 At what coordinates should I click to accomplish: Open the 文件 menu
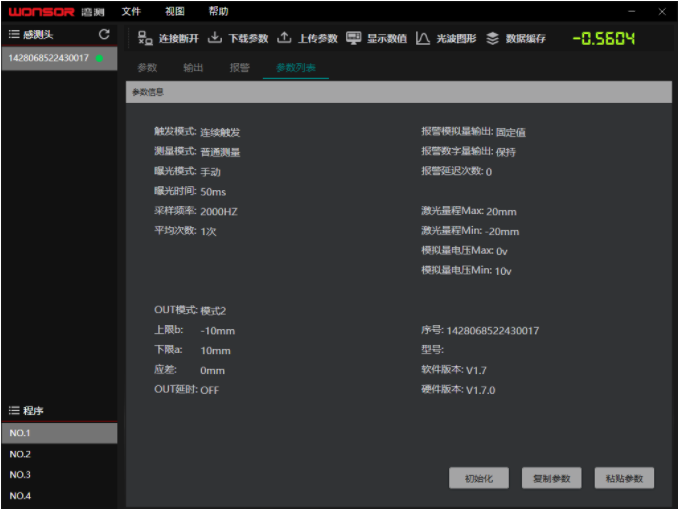click(131, 11)
